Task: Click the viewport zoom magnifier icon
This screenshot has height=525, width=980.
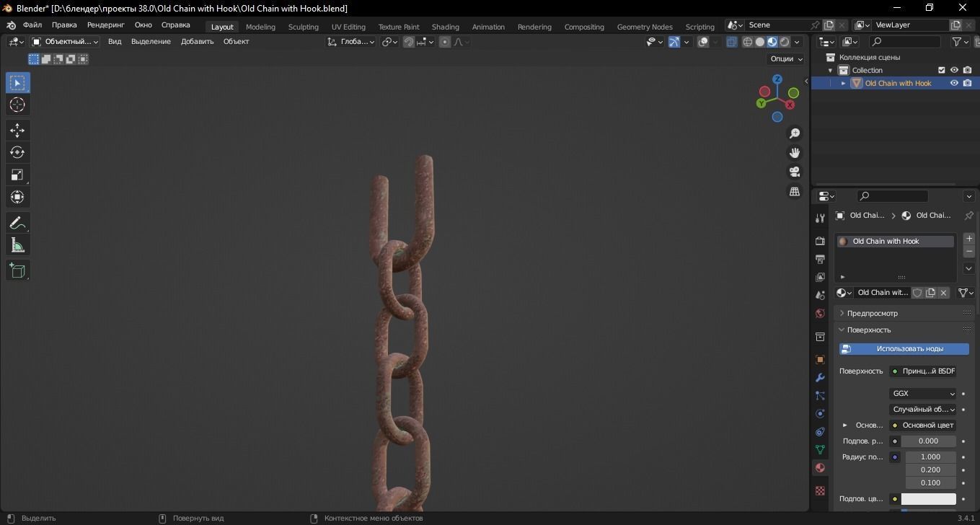Action: point(795,133)
